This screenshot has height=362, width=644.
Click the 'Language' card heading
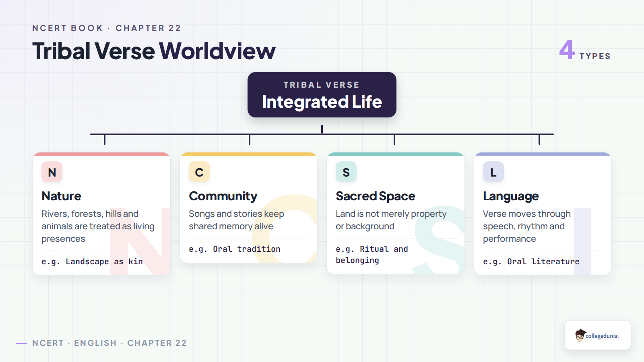click(x=511, y=196)
